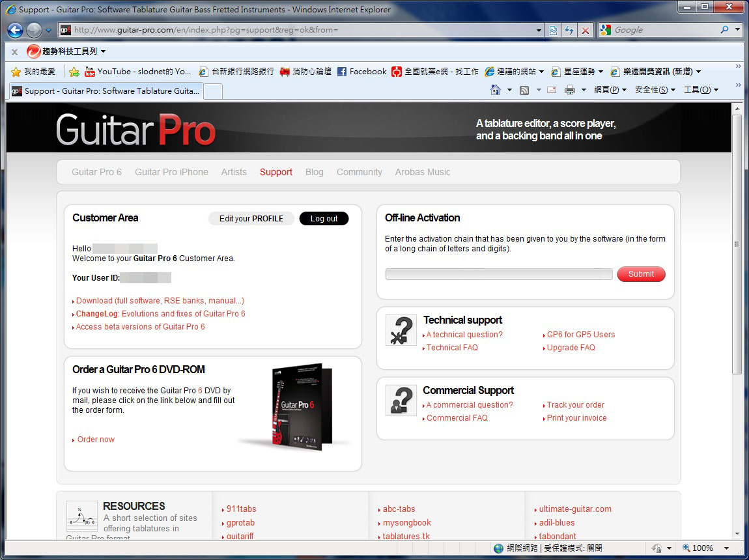Open the Technical FAQ link
The height and width of the screenshot is (560, 749).
452,348
